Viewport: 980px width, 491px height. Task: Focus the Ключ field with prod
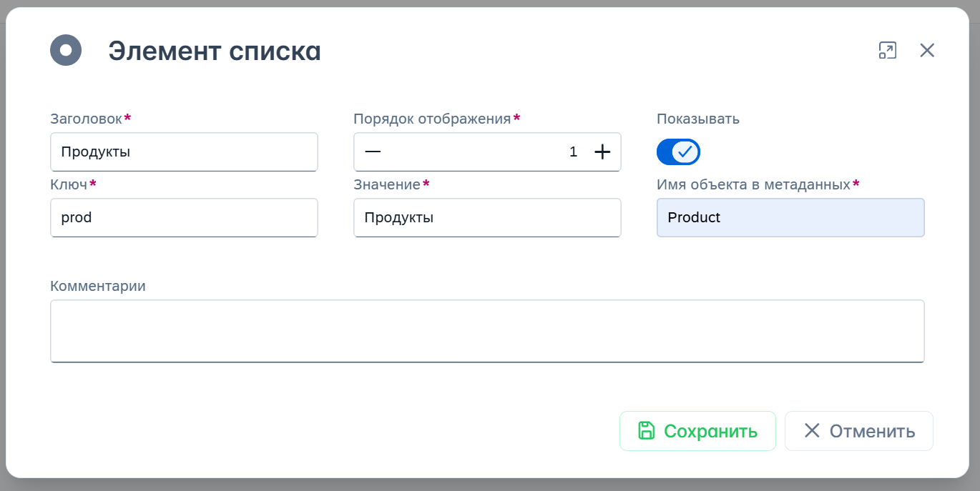184,217
